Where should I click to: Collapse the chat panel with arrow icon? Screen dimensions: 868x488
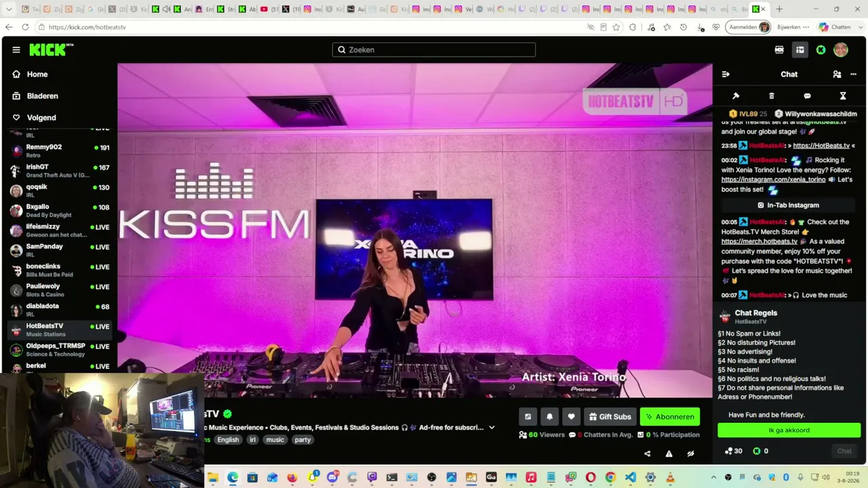pyautogui.click(x=726, y=75)
